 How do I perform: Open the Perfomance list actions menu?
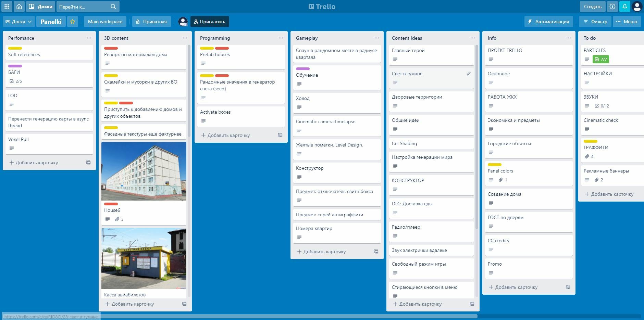tap(89, 38)
